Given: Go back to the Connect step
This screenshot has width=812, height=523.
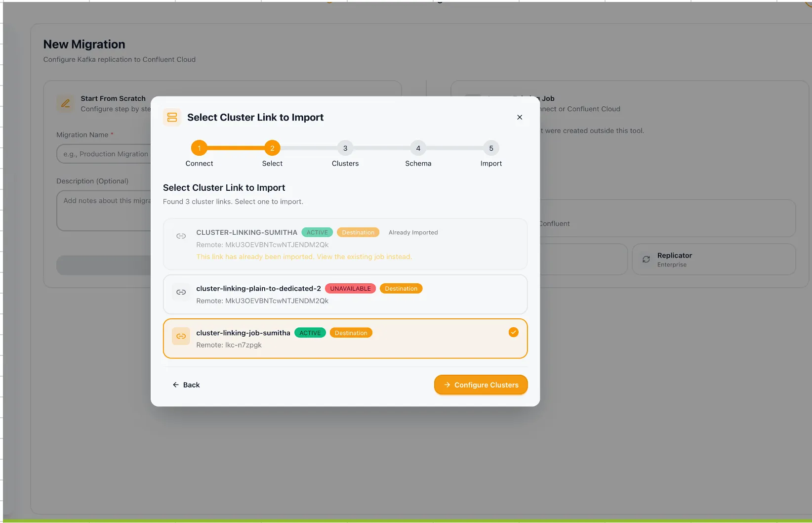Looking at the screenshot, I should click(x=199, y=148).
